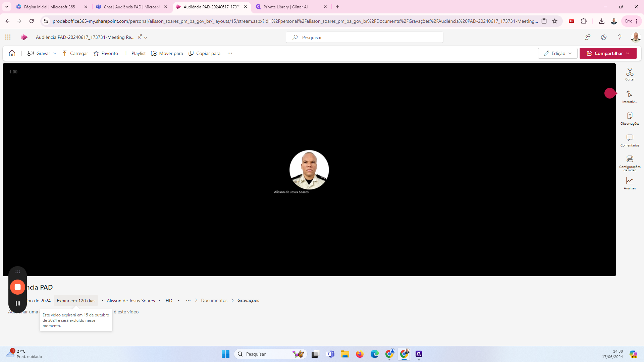This screenshot has height=362, width=644.
Task: Open Documentos breadcrumb link
Action: click(214, 300)
